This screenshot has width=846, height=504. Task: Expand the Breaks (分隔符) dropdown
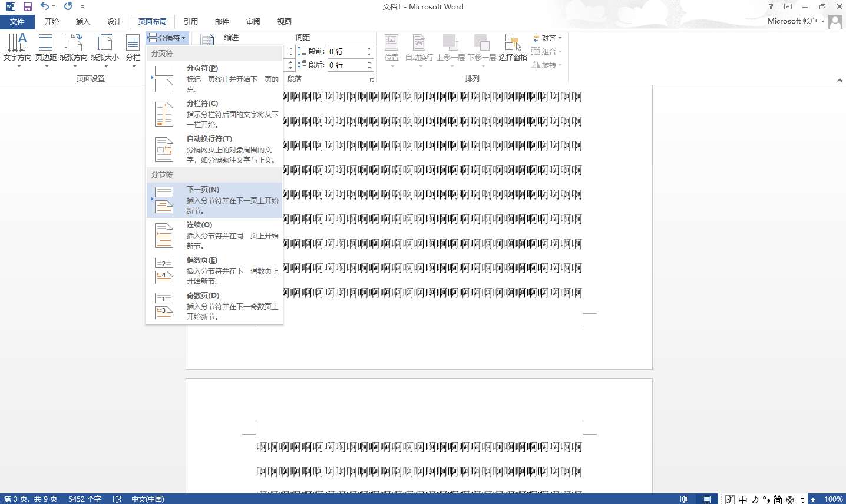click(x=166, y=38)
